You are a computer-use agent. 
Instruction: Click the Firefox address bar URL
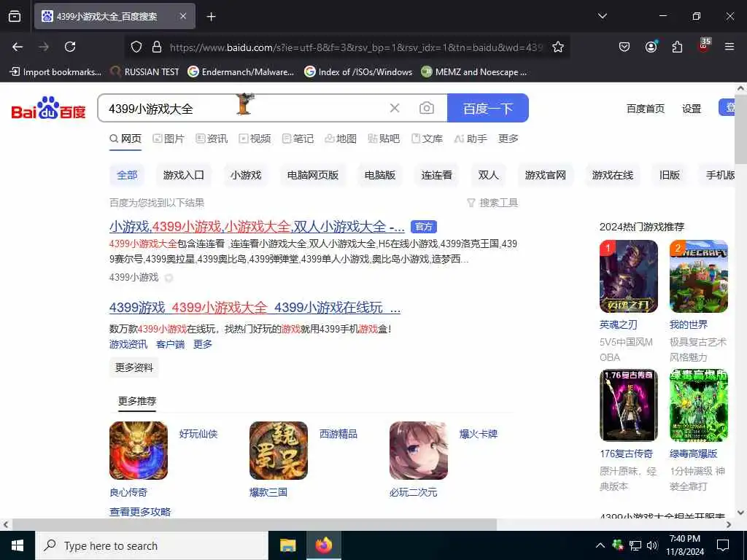tap(356, 47)
